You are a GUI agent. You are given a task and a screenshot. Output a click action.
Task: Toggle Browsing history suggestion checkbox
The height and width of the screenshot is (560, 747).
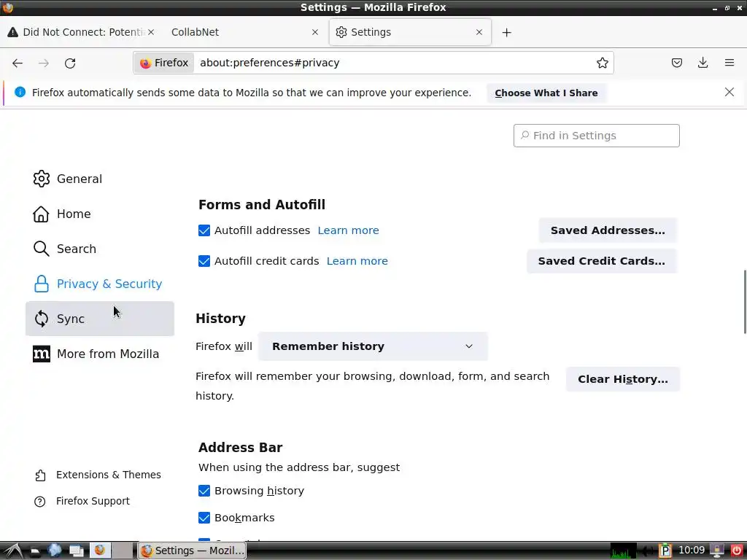[204, 491]
